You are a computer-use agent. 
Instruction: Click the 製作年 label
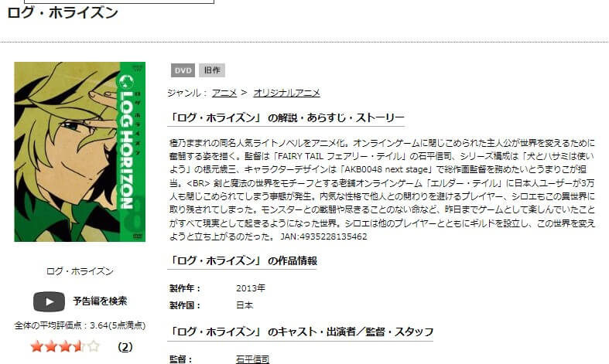point(185,289)
